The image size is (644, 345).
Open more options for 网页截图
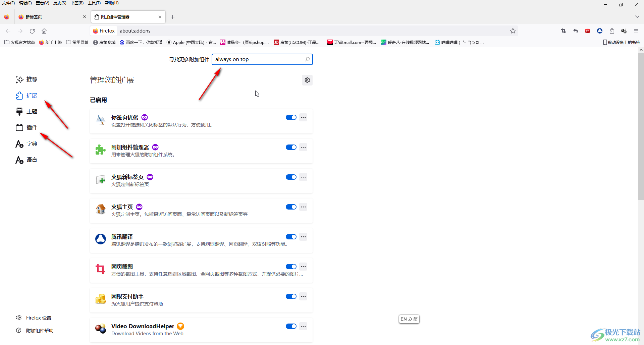303,267
